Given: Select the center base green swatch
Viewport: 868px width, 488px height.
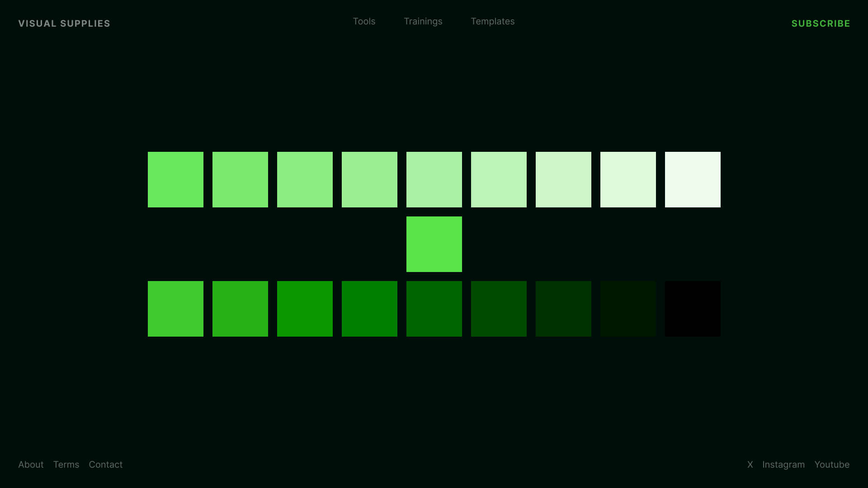Looking at the screenshot, I should pyautogui.click(x=434, y=244).
